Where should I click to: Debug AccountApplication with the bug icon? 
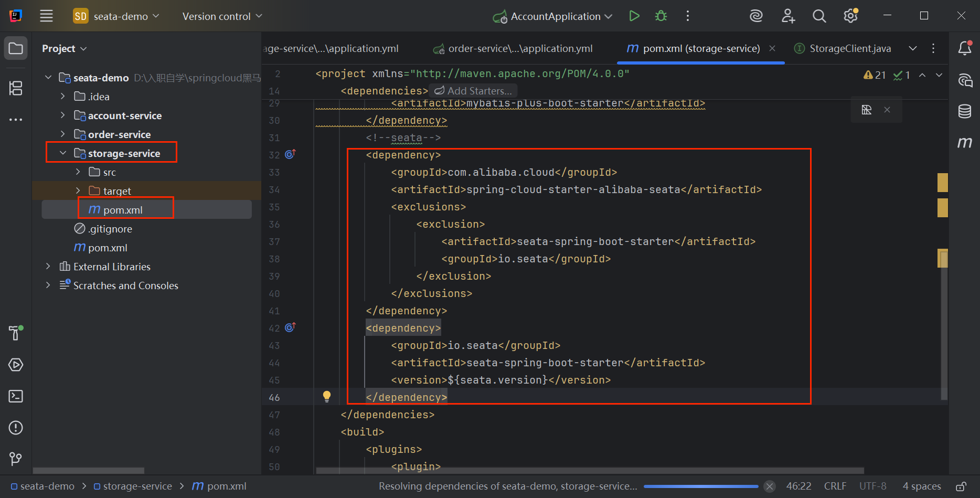pos(661,16)
